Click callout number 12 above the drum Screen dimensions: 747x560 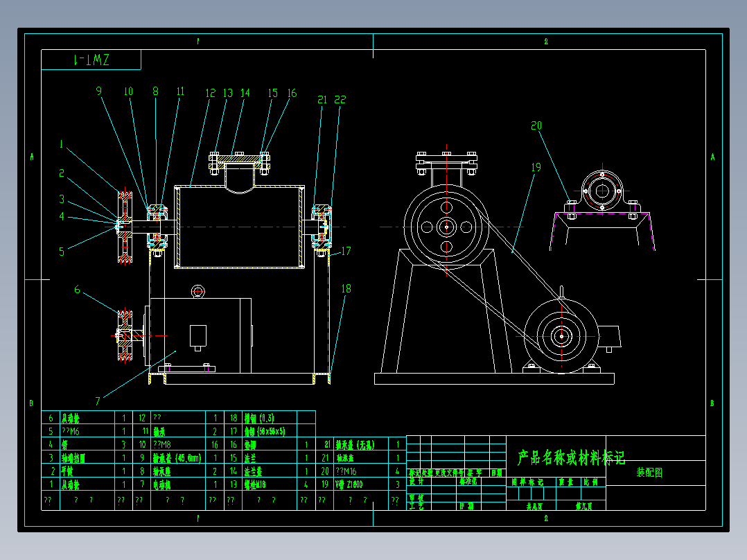(x=210, y=93)
